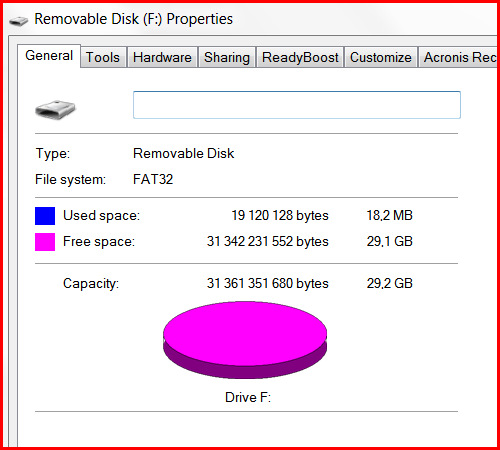Click the drive icon beside the label field
500x450 pixels.
click(x=55, y=109)
